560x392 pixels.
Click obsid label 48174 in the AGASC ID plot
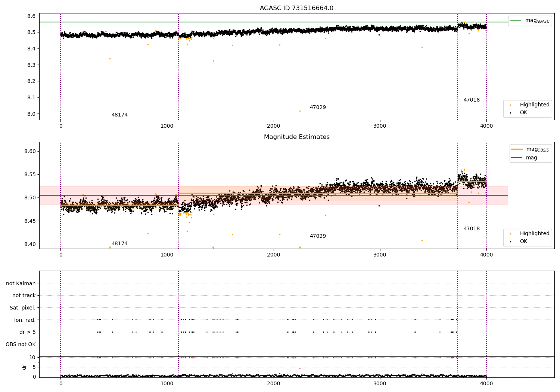pyautogui.click(x=119, y=115)
